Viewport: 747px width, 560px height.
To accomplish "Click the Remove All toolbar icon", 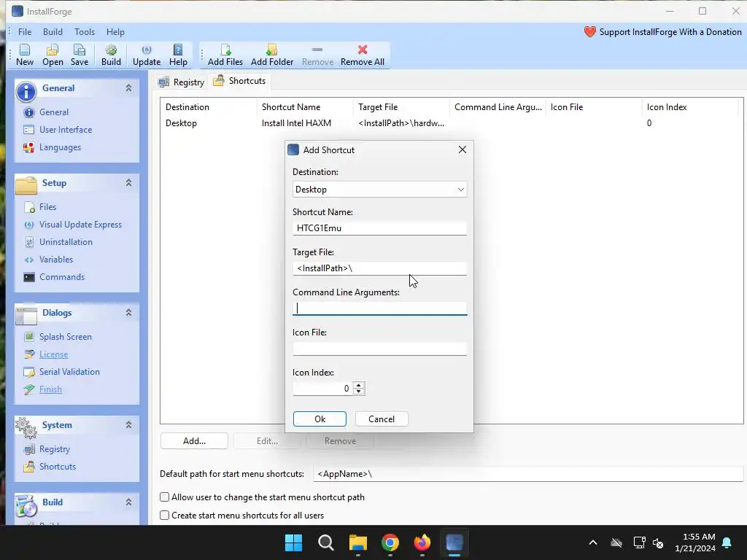I will [x=362, y=55].
